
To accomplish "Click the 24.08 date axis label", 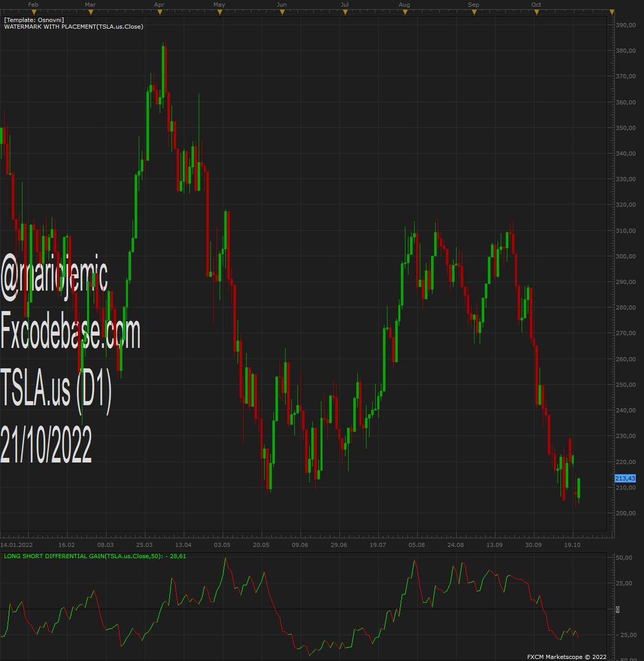I will pyautogui.click(x=456, y=545).
